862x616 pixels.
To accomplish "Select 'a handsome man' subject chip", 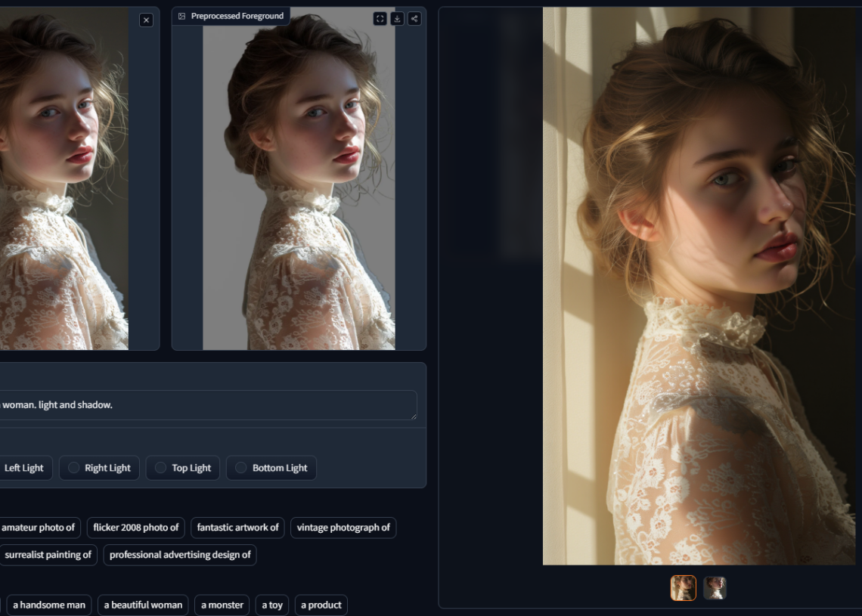I will (49, 605).
